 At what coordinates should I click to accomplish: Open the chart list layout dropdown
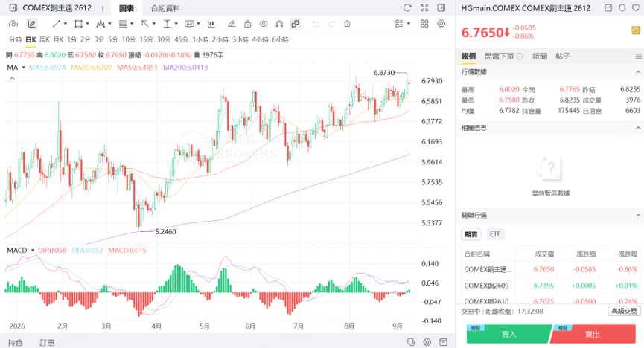403,24
